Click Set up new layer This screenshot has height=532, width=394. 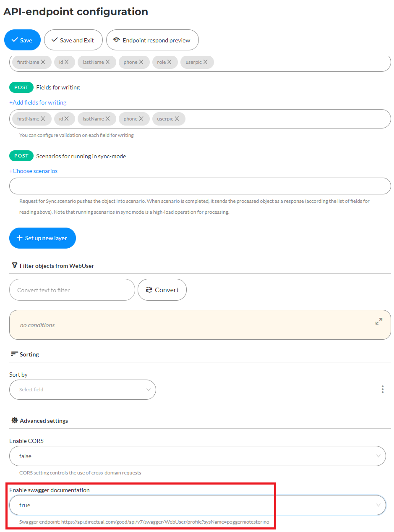[x=42, y=238]
